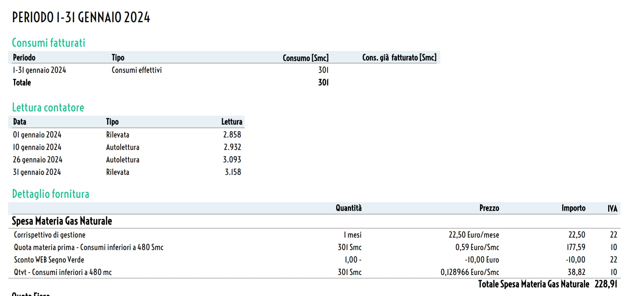Viewport: 644px width, 296px height.
Task: Select the "Consumi fatturati" section heading
Action: pos(48,43)
